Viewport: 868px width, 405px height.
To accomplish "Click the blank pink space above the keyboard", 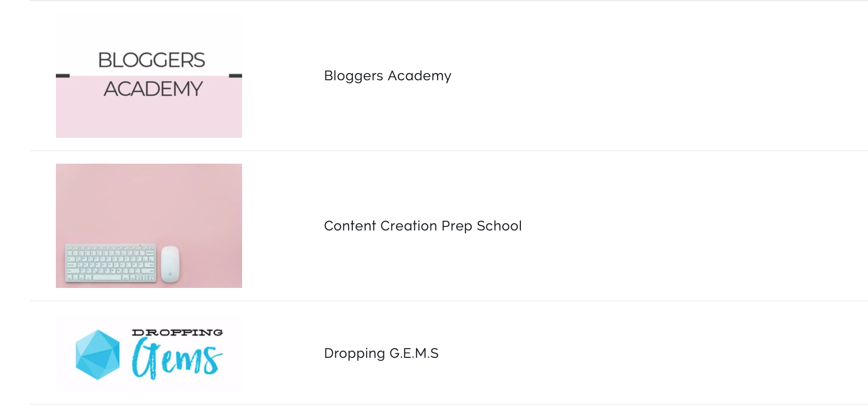I will point(149,202).
